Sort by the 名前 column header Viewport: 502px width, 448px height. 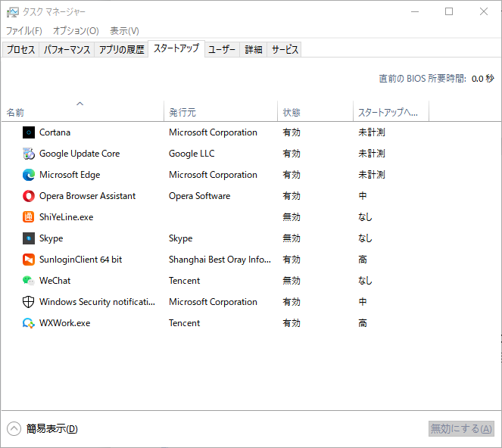pos(83,111)
